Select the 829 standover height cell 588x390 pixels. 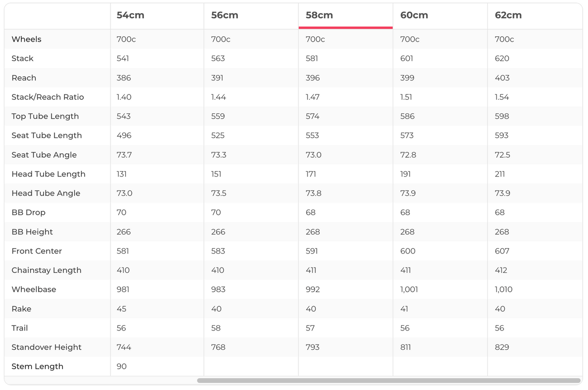(x=502, y=347)
